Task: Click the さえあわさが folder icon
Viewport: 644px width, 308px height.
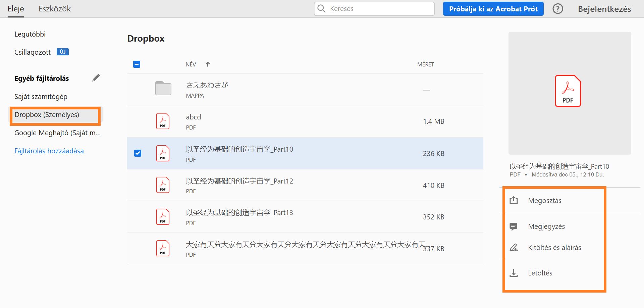Action: [163, 88]
